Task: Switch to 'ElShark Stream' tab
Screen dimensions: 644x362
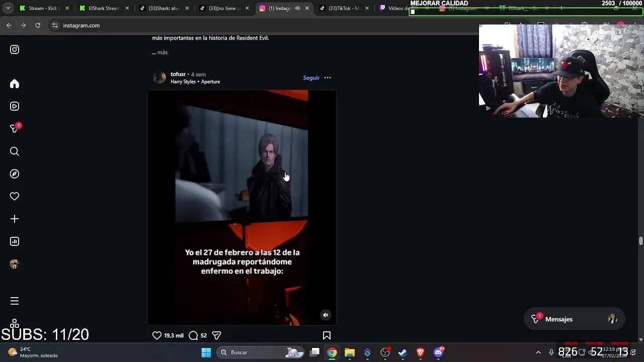Action: click(103, 8)
